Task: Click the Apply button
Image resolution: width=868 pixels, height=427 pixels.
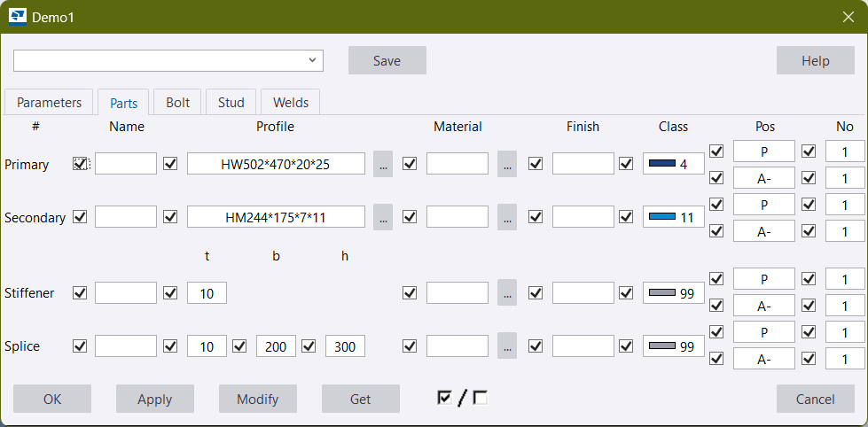Action: coord(155,399)
